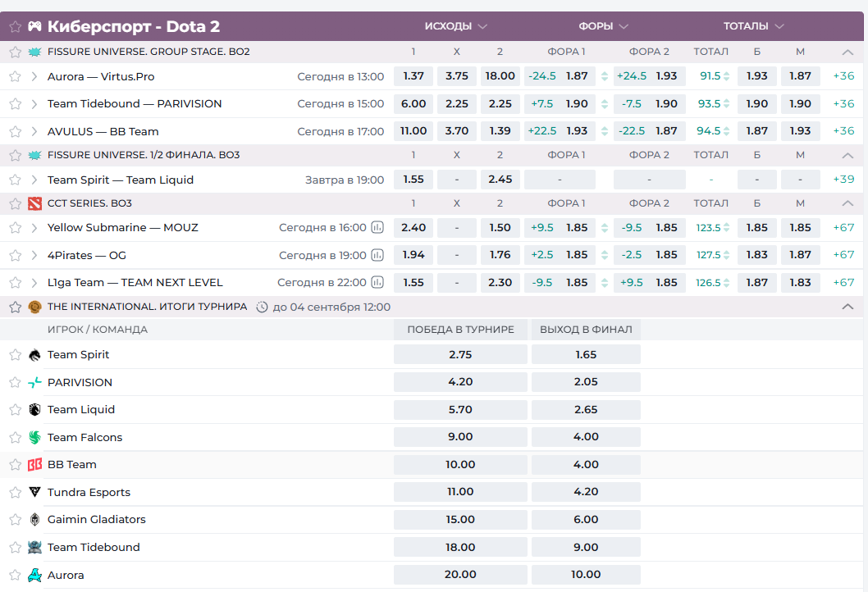
Task: Expand the Aurora — Virtus.Pro match row
Action: [x=34, y=76]
